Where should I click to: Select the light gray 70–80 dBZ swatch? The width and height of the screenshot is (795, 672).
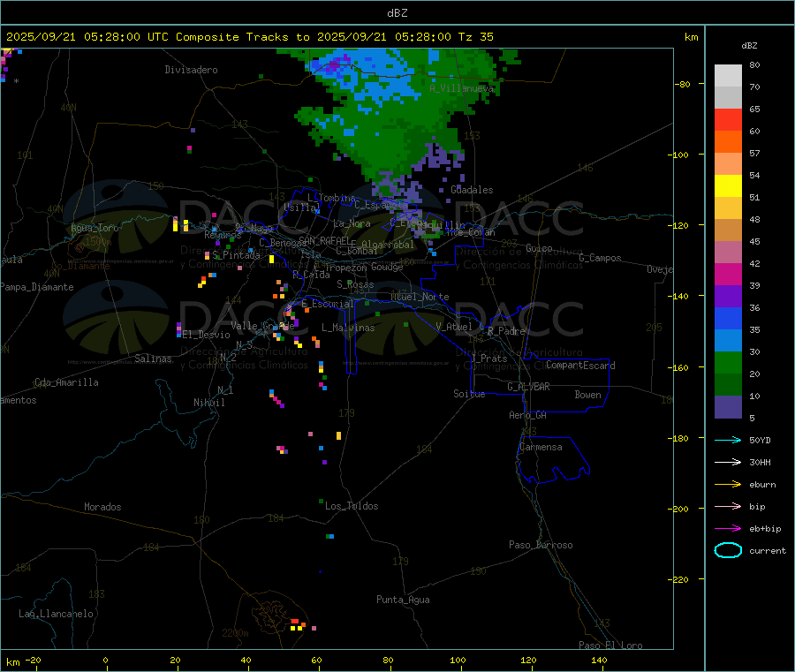tap(728, 76)
